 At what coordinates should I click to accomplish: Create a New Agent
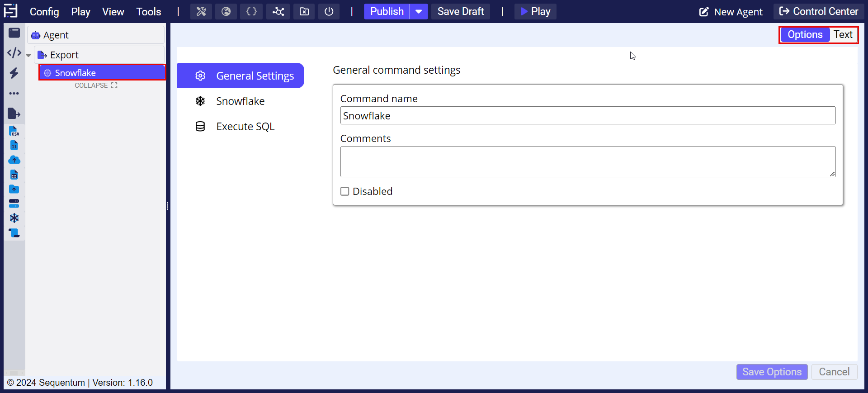coord(731,12)
